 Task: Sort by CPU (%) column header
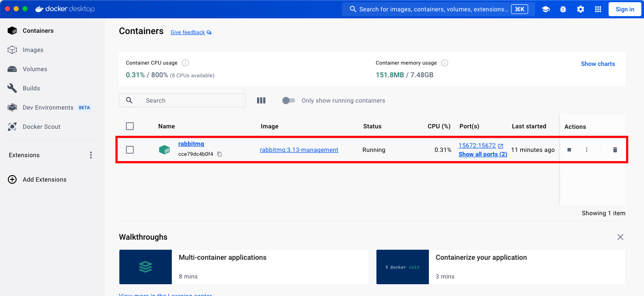(439, 126)
